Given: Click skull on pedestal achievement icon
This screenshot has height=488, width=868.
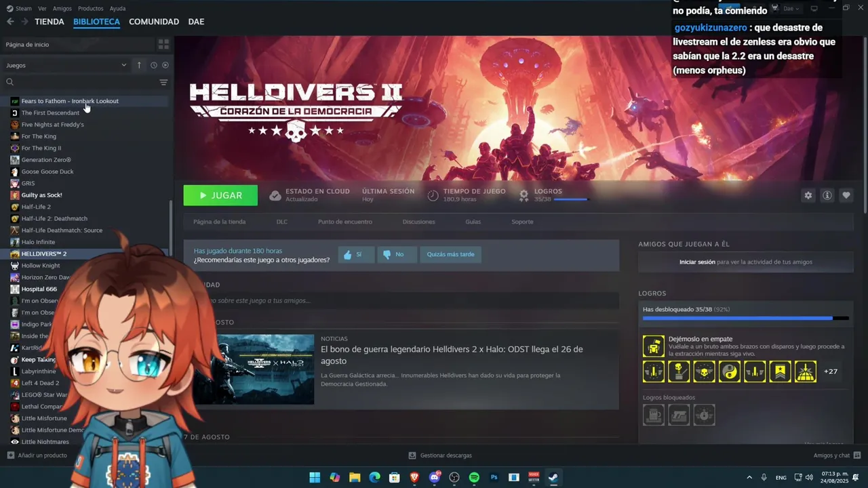Looking at the screenshot, I should point(678,371).
